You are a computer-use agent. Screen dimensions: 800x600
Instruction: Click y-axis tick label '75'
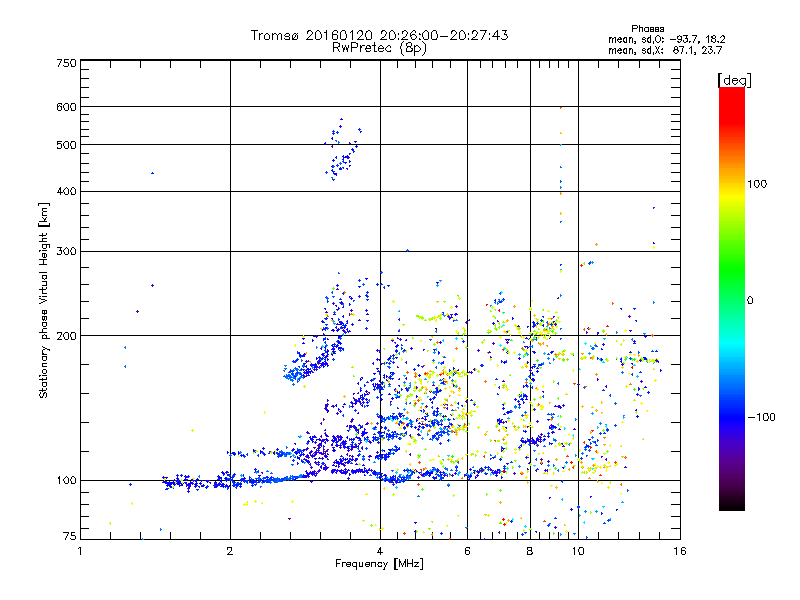coord(70,536)
